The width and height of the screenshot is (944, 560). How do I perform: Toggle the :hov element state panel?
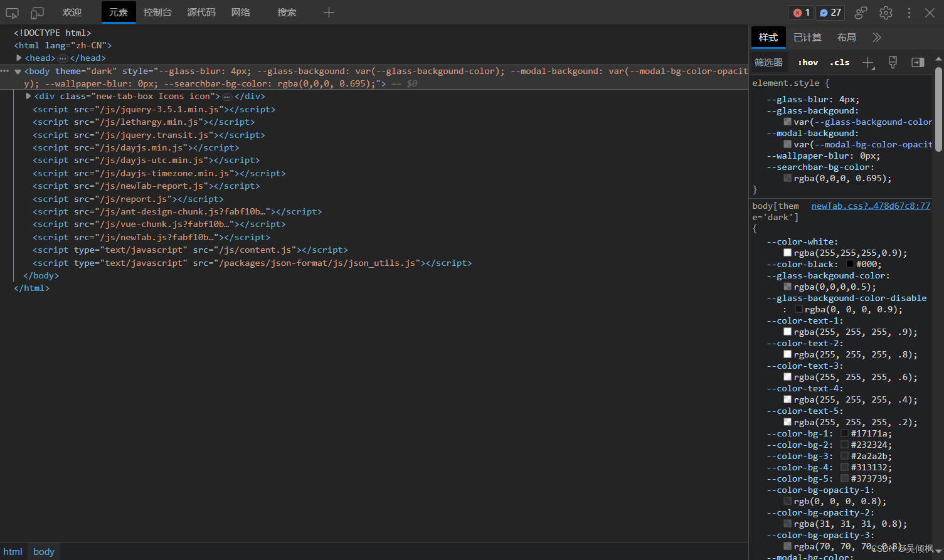(808, 62)
